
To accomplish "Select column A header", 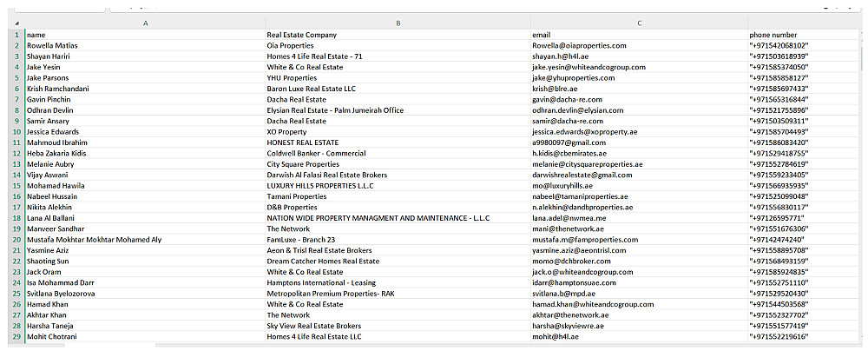I will (x=145, y=23).
